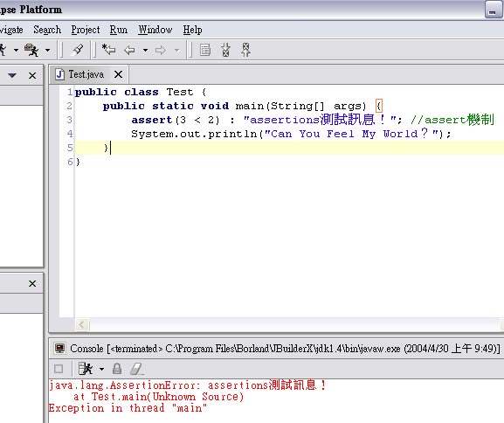Open the Project menu

tap(86, 30)
